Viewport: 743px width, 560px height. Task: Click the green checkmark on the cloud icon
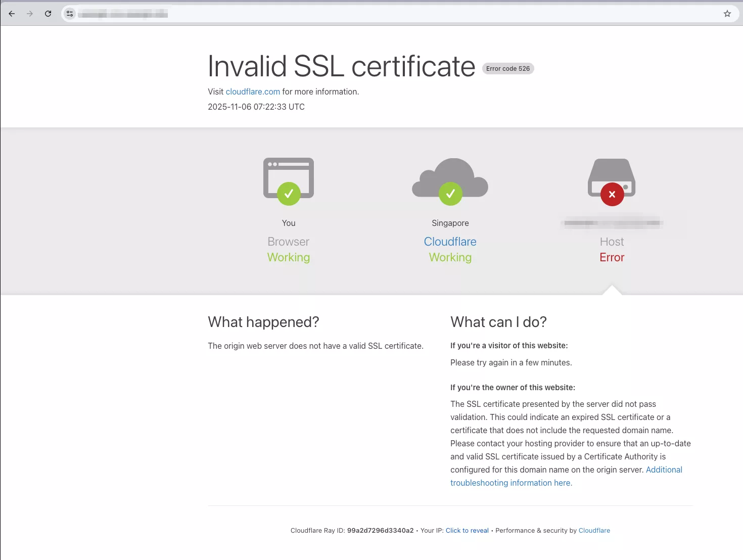click(x=451, y=194)
